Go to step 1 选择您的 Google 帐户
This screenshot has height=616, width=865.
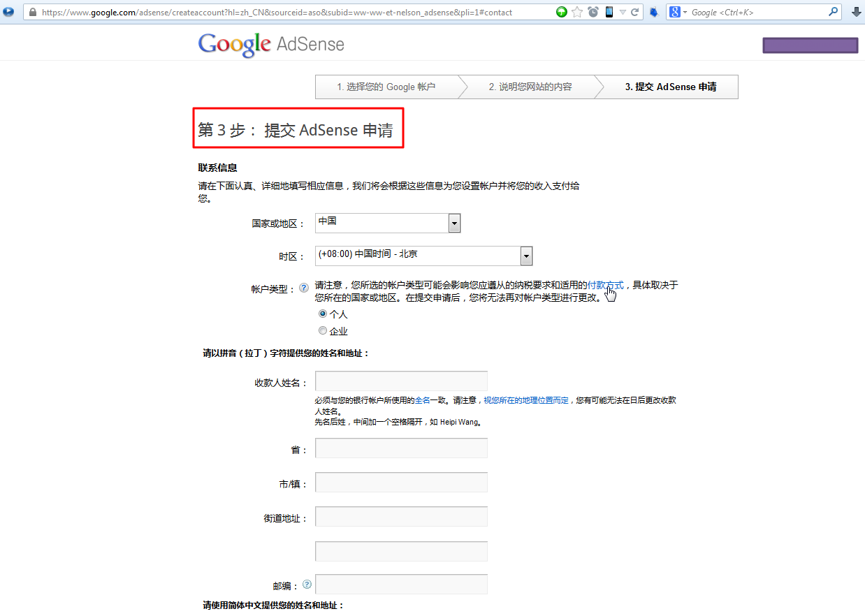(386, 87)
